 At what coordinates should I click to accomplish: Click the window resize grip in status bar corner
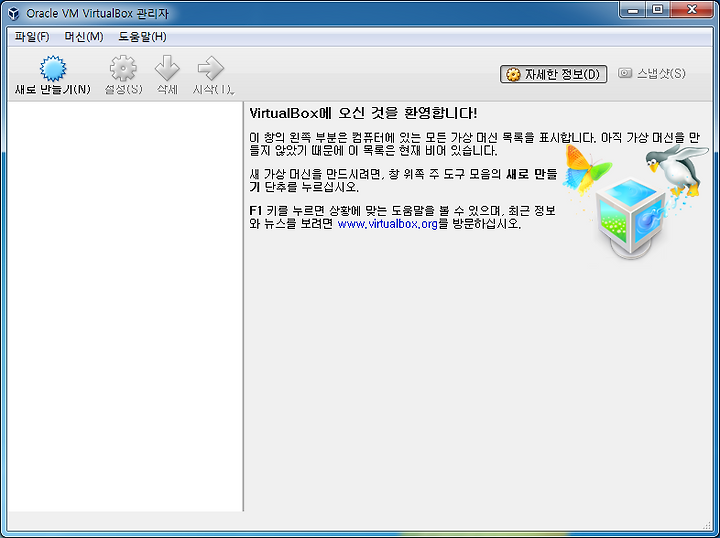coord(706,525)
